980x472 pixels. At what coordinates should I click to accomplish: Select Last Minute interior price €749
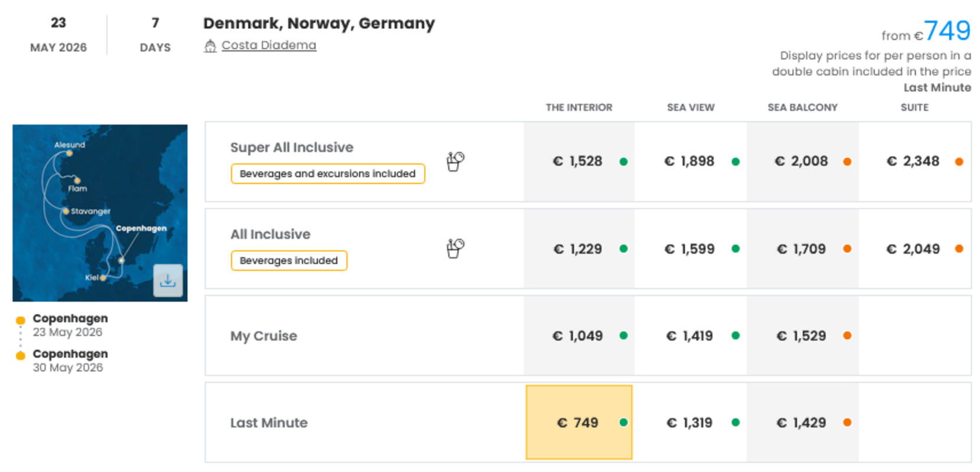pos(579,422)
